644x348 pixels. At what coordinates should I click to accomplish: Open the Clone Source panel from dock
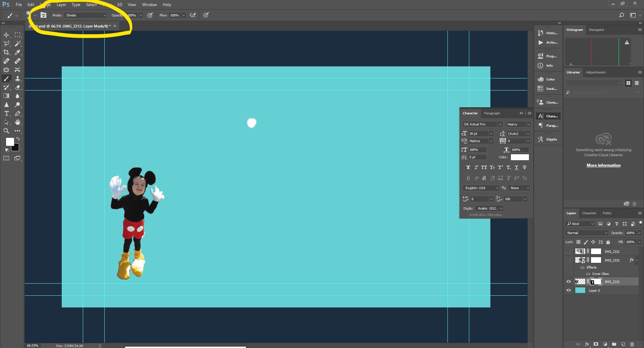[x=548, y=102]
